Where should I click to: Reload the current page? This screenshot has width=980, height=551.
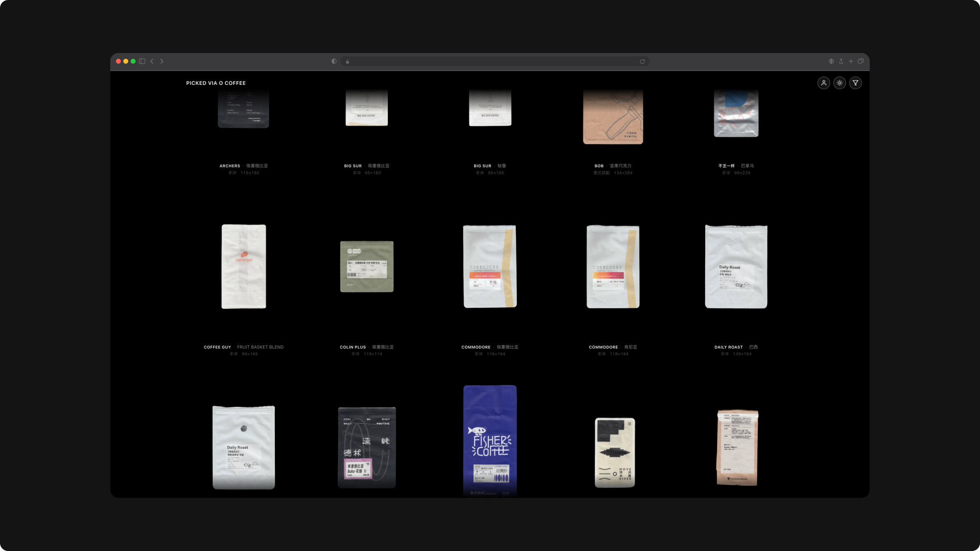tap(642, 62)
